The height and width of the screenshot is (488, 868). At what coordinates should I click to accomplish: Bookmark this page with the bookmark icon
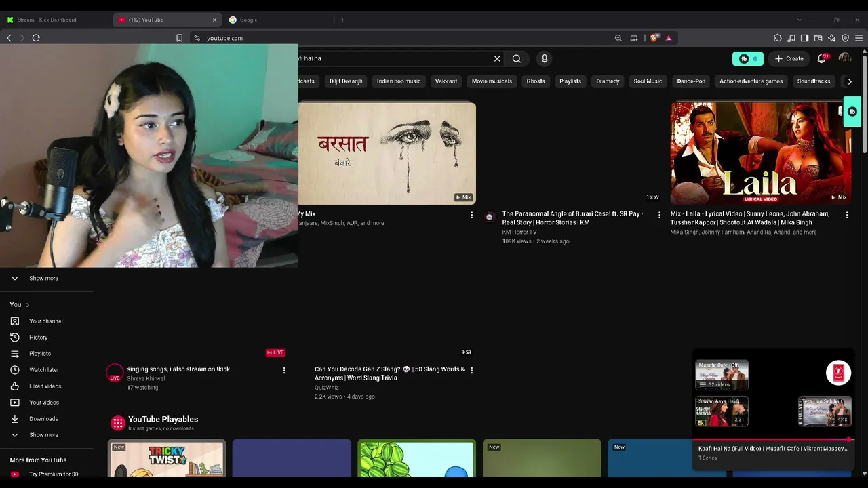(179, 38)
